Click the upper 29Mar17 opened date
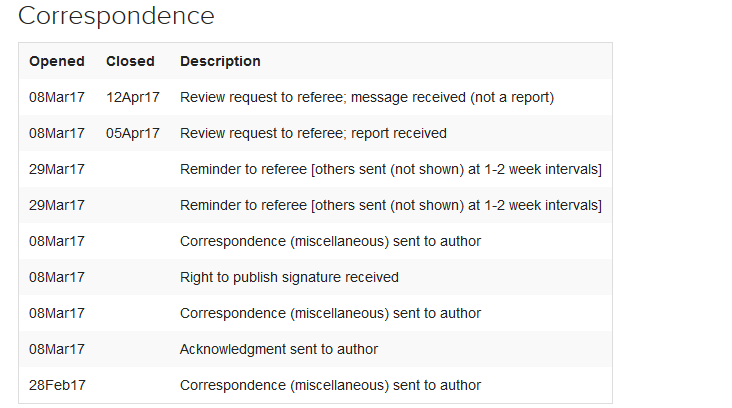 (x=57, y=169)
